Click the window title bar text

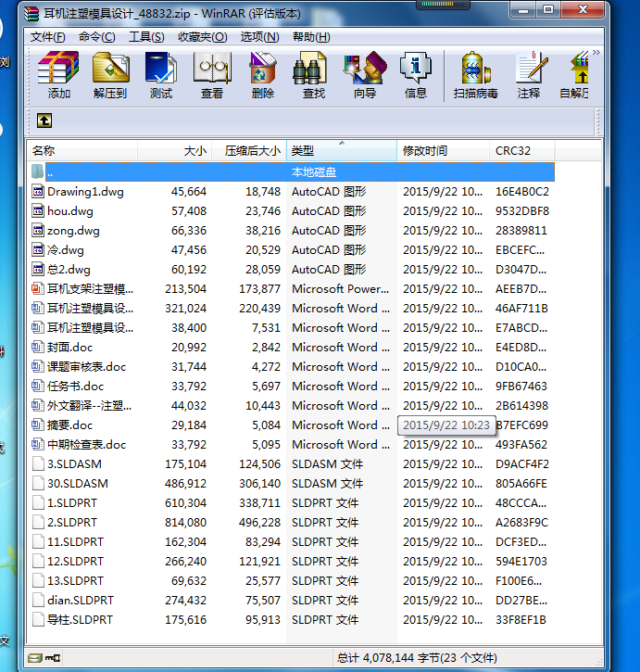pyautogui.click(x=171, y=14)
